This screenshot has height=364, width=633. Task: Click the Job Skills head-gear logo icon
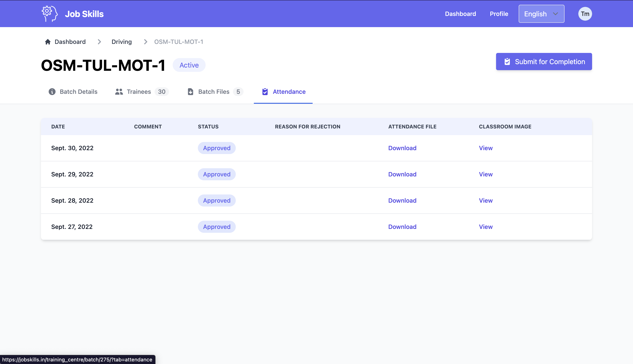(x=50, y=14)
